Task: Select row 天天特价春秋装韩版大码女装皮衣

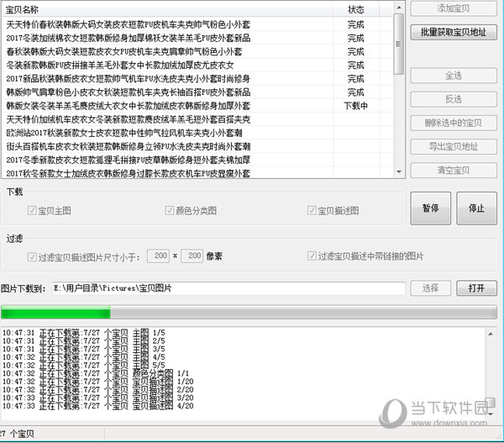Action: click(x=197, y=24)
